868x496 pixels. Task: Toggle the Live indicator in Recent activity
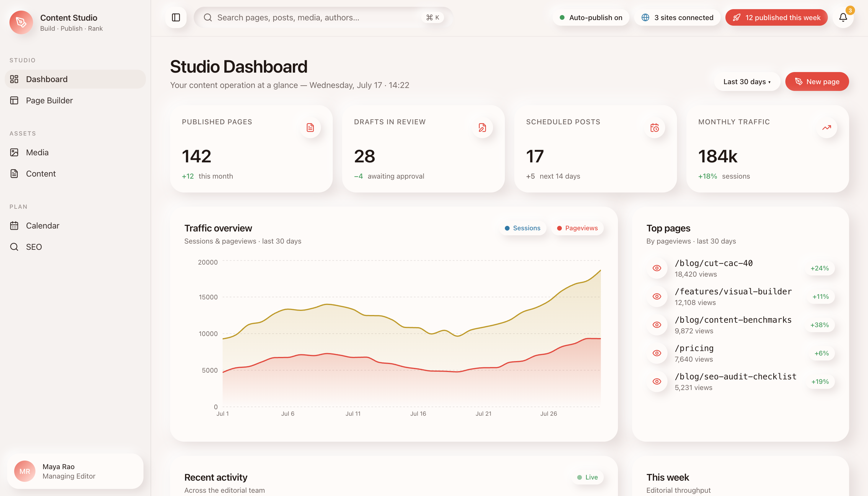pos(588,477)
